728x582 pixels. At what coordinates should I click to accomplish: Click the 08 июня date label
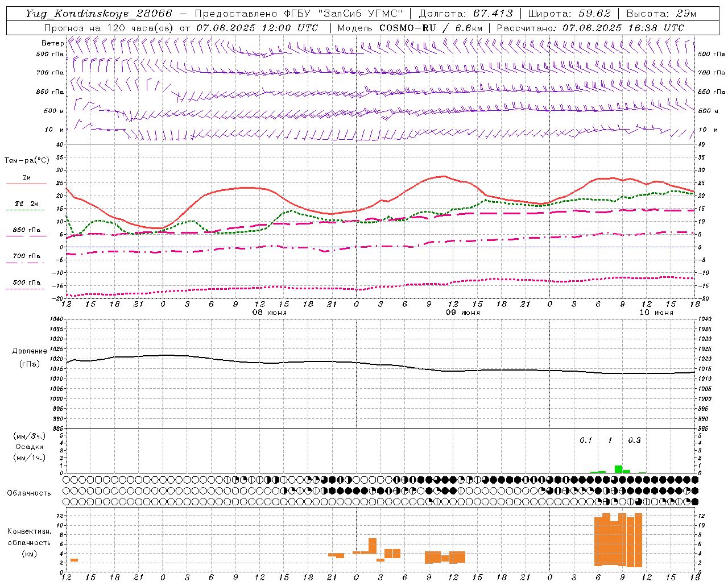click(270, 313)
